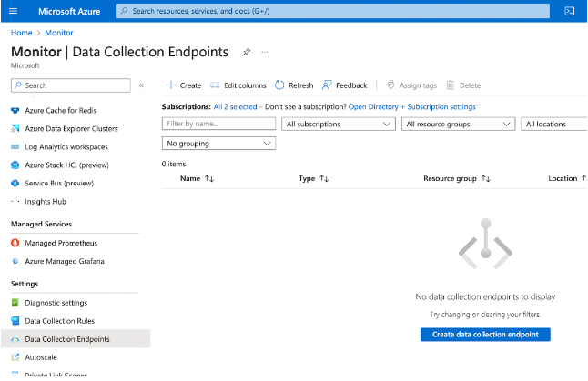Image resolution: width=588 pixels, height=381 pixels.
Task: Open the All subscriptions dropdown
Action: pos(339,124)
